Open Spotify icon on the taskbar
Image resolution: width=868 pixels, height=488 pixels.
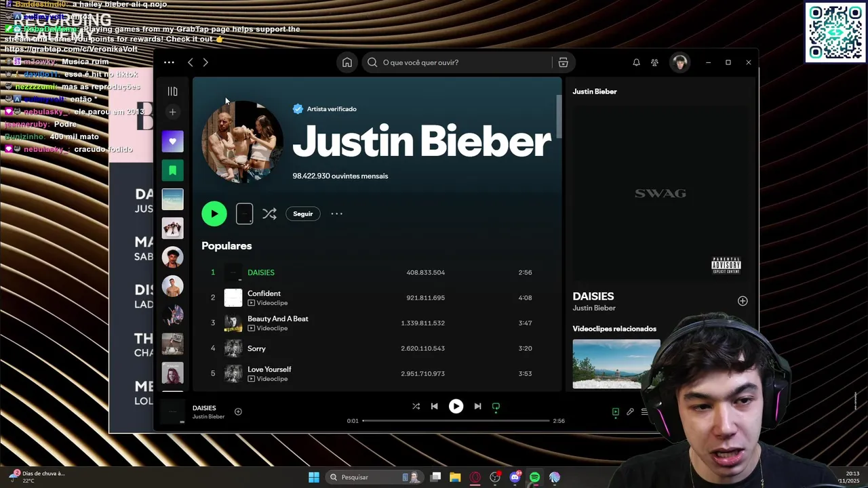coord(534,477)
